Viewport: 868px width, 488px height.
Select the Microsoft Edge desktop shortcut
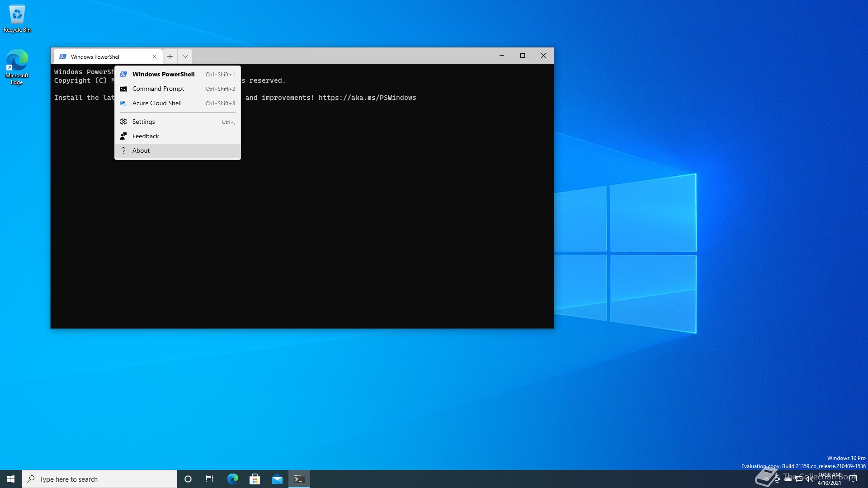(x=17, y=67)
